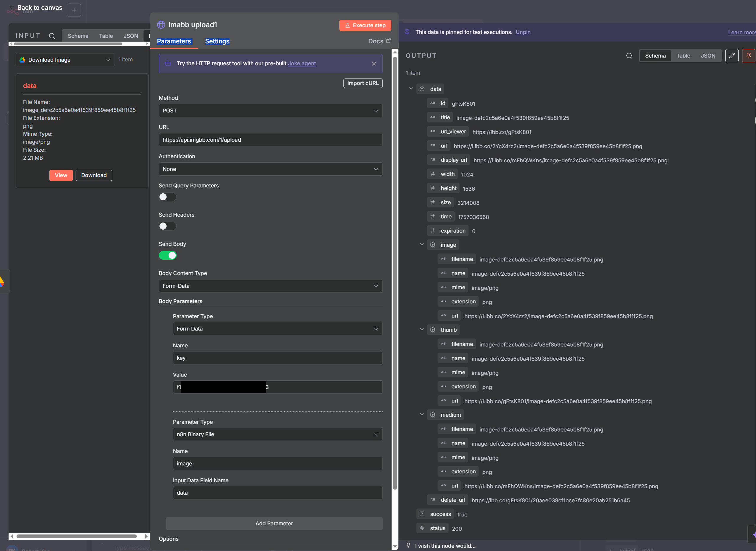This screenshot has width=756, height=551.
Task: Click the plus icon in top bar
Action: click(74, 10)
